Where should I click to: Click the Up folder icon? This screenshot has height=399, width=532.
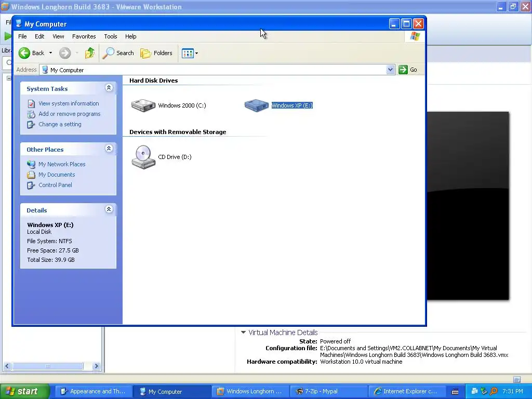pos(90,53)
